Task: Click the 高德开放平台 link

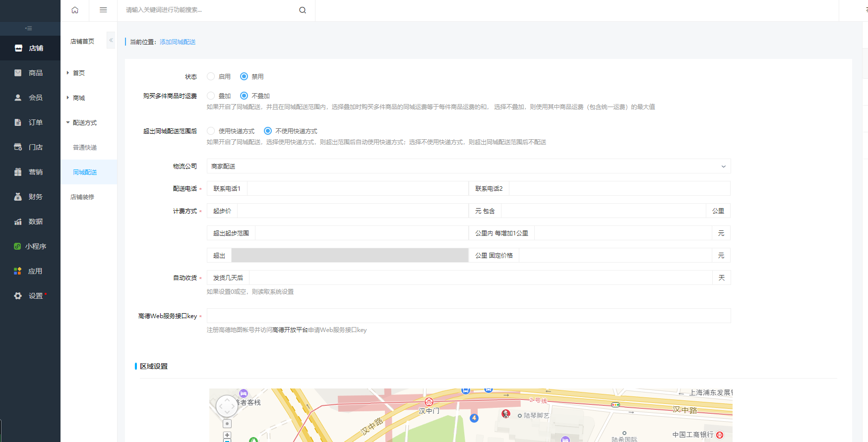Action: [290, 330]
